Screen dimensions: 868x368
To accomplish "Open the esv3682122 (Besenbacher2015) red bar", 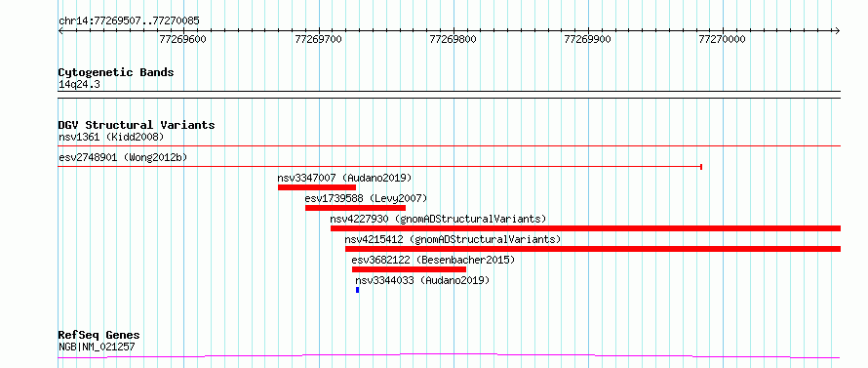I will coord(409,269).
